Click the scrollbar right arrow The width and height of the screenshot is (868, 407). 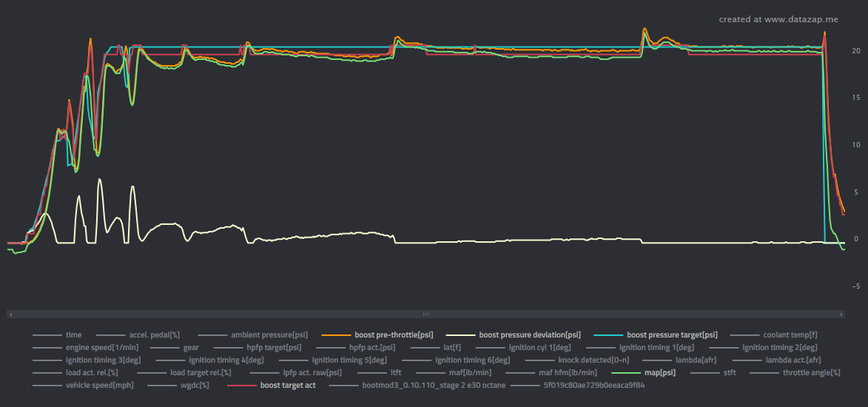[x=843, y=314]
